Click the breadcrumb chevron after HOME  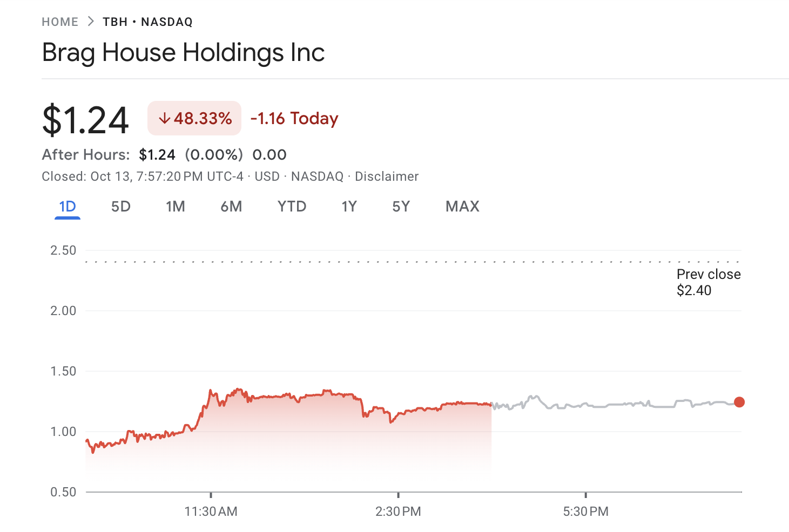click(x=90, y=22)
